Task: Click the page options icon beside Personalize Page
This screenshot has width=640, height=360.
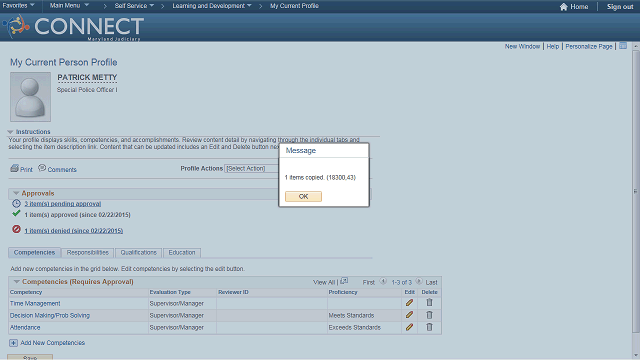Action: click(623, 46)
